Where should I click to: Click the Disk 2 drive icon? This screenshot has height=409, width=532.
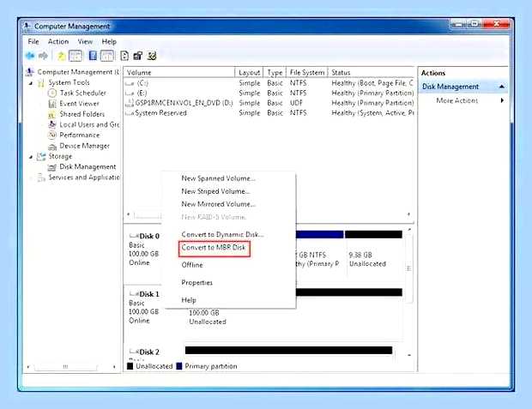[x=134, y=352]
